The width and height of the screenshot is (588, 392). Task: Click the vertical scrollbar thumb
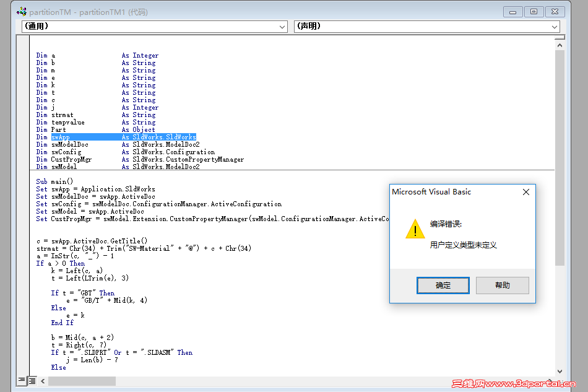[x=560, y=158]
